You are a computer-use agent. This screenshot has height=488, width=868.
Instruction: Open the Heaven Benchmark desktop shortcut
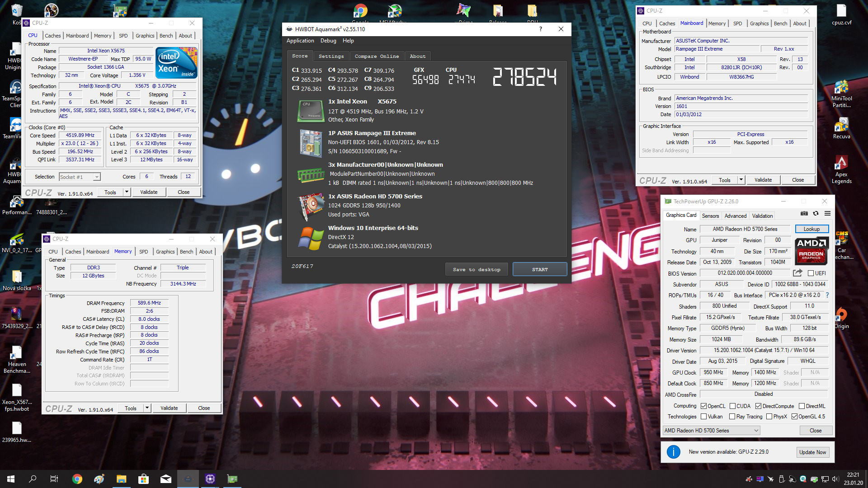[x=17, y=359]
